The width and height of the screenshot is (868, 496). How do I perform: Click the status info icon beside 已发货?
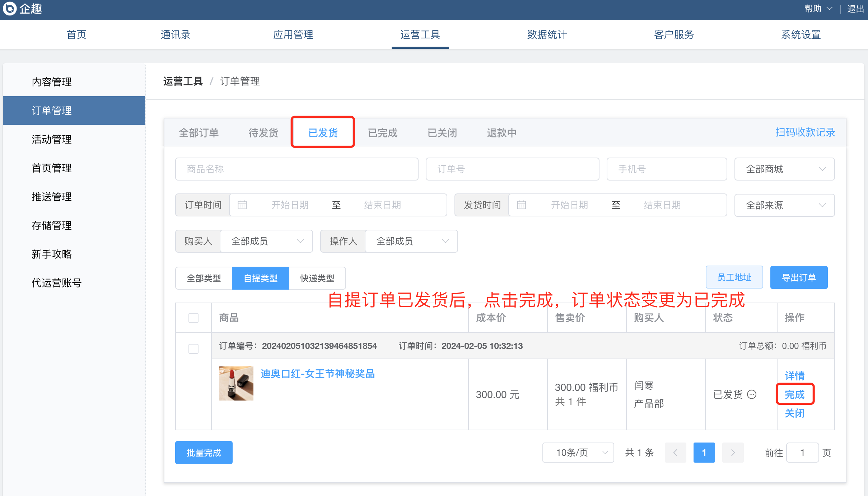coord(752,394)
